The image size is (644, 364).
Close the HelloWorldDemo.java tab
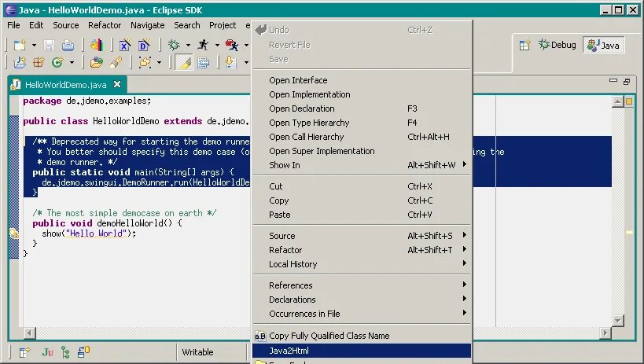click(117, 84)
